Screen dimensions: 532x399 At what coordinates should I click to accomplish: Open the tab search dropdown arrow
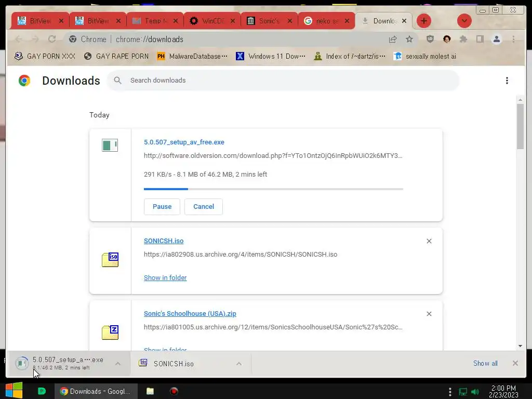(464, 21)
